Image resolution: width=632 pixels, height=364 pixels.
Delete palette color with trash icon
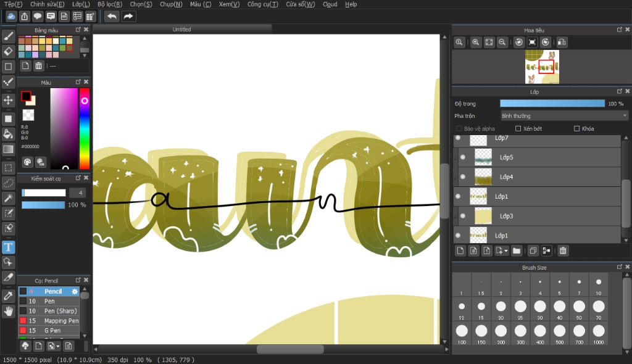pyautogui.click(x=38, y=66)
